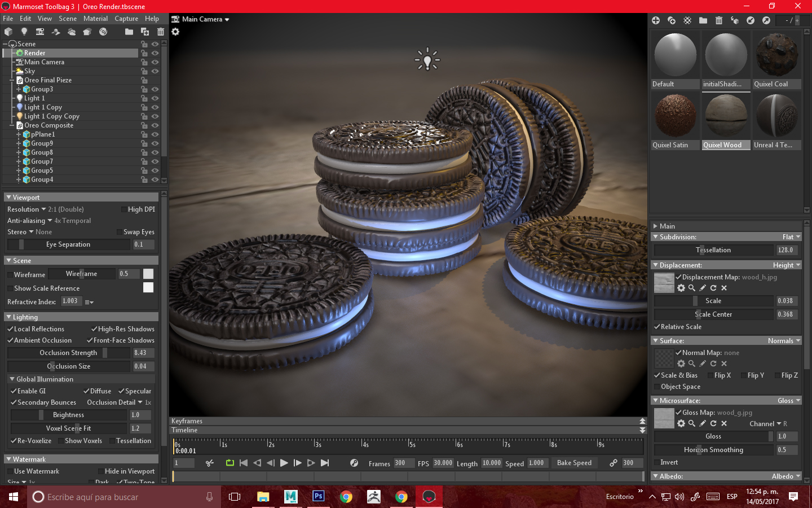Open the Main Camera selector dropdown
This screenshot has height=508, width=812.
point(201,19)
